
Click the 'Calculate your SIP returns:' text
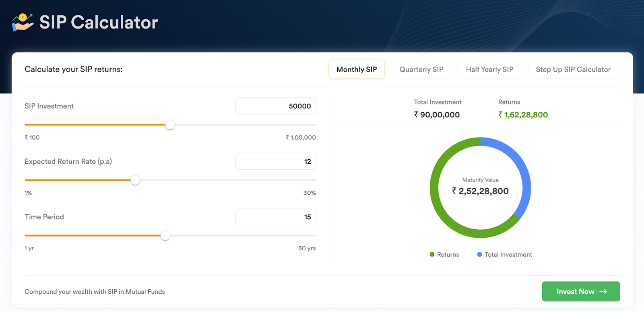coord(74,69)
